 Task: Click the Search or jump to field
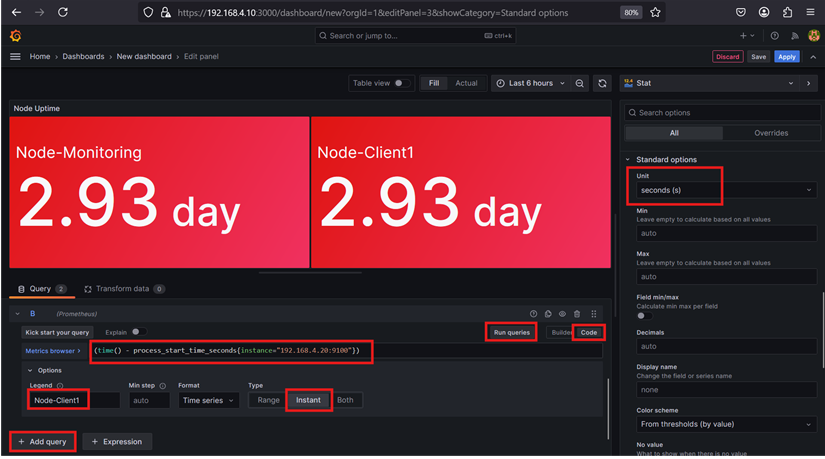tap(415, 36)
